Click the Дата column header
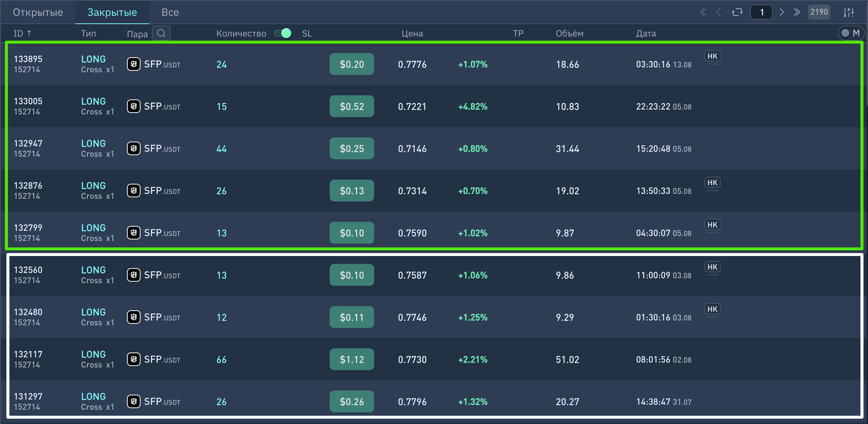 click(646, 34)
